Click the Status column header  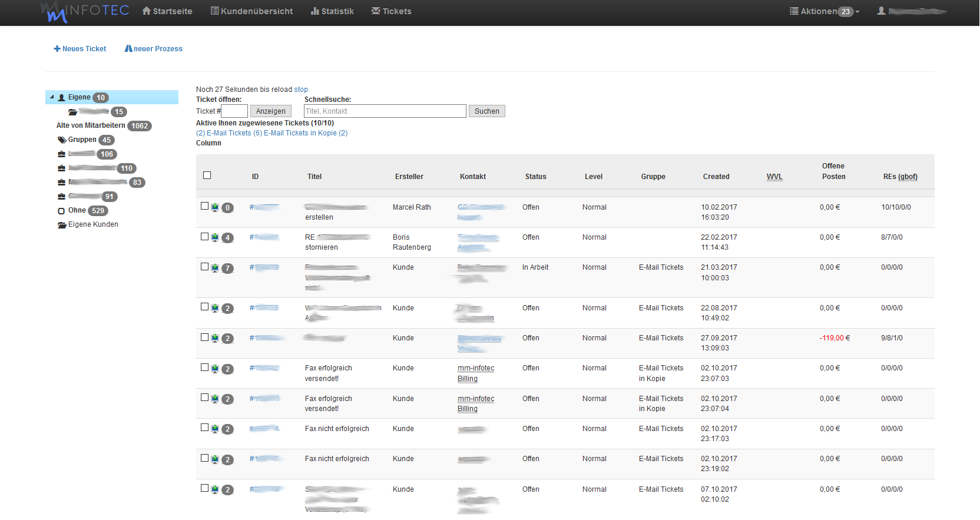tap(536, 177)
